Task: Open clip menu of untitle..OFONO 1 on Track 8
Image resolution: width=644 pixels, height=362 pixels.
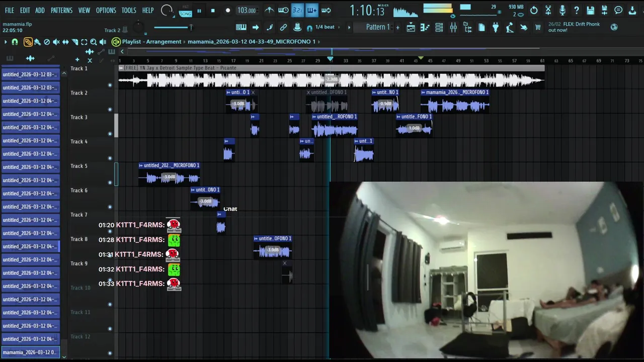Action: (x=256, y=239)
